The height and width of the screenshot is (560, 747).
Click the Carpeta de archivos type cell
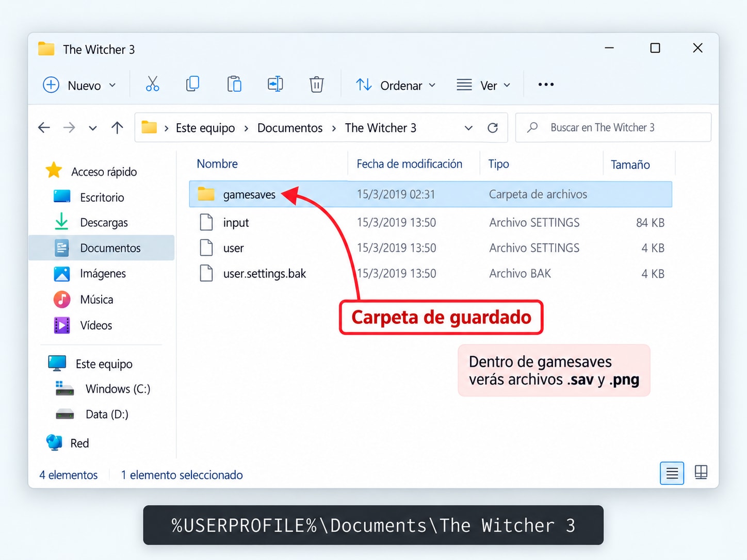[x=538, y=194]
